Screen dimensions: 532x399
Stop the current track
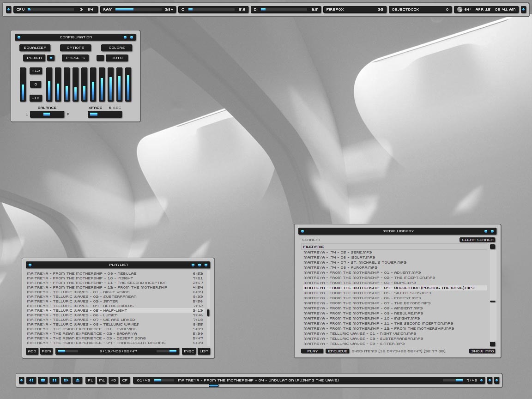(43, 380)
